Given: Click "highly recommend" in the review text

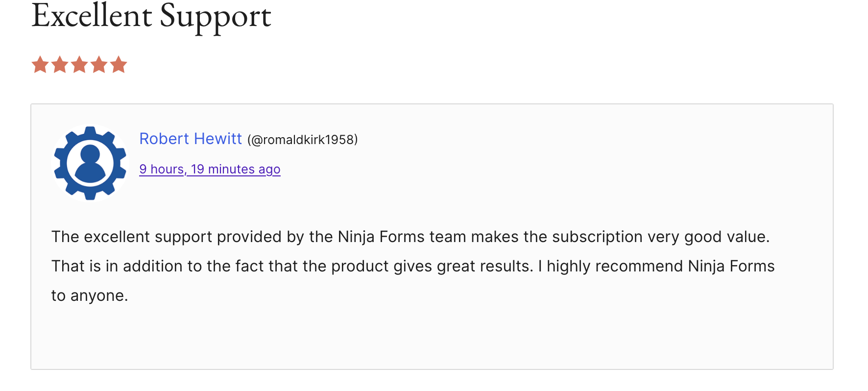Looking at the screenshot, I should coord(614,266).
